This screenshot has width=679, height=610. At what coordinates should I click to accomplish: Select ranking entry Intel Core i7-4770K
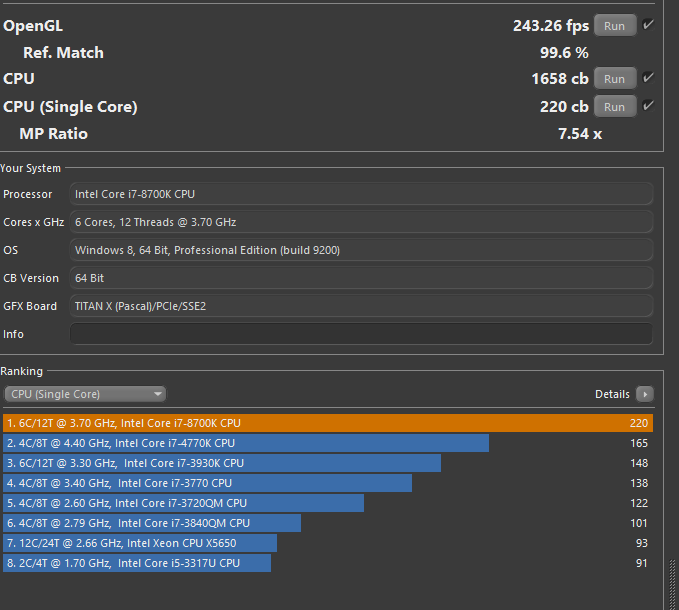(x=328, y=443)
